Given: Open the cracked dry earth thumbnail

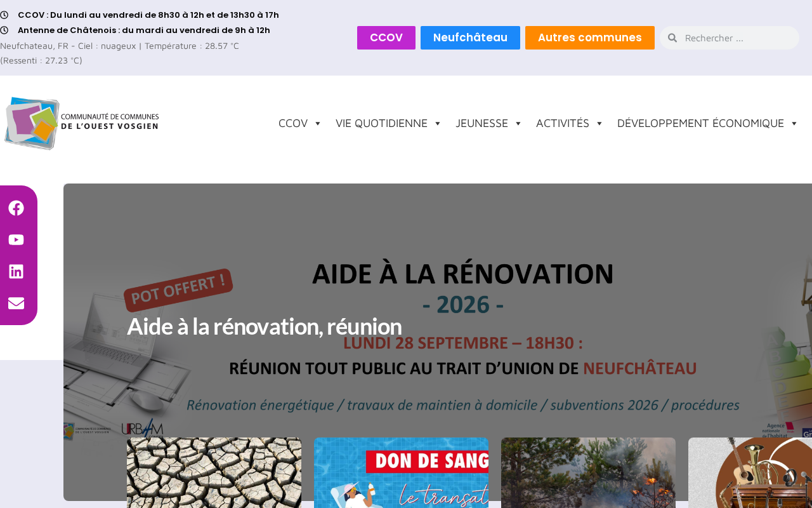Looking at the screenshot, I should pyautogui.click(x=214, y=472).
